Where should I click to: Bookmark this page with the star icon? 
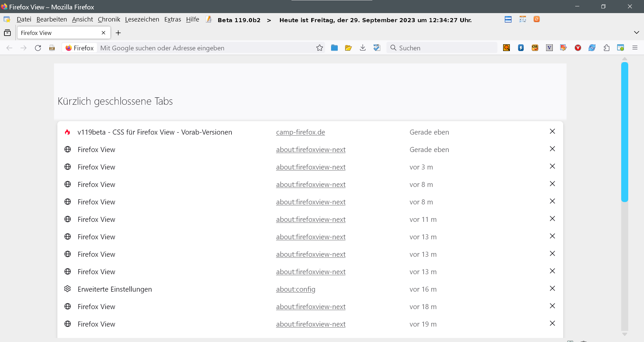point(319,48)
